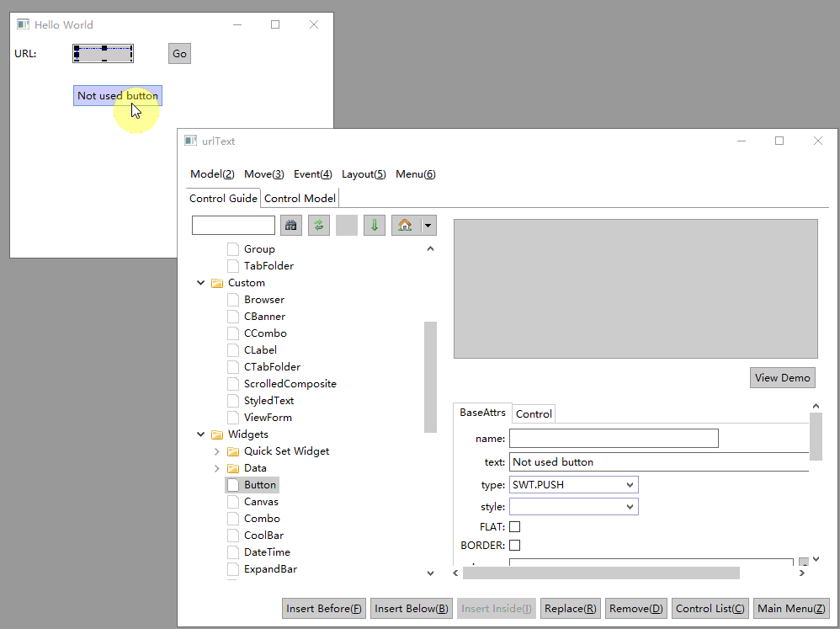Click the Quick Set Widget folder icon

[233, 451]
